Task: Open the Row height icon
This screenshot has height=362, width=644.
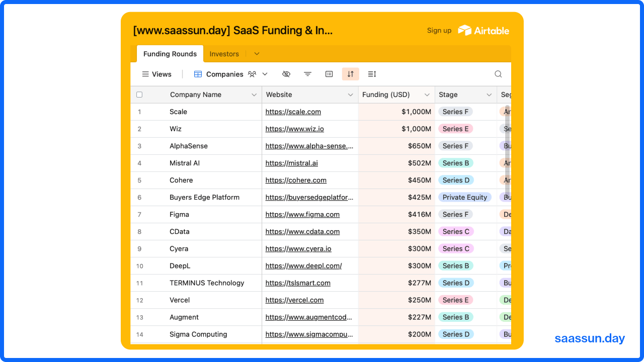Action: tap(372, 74)
